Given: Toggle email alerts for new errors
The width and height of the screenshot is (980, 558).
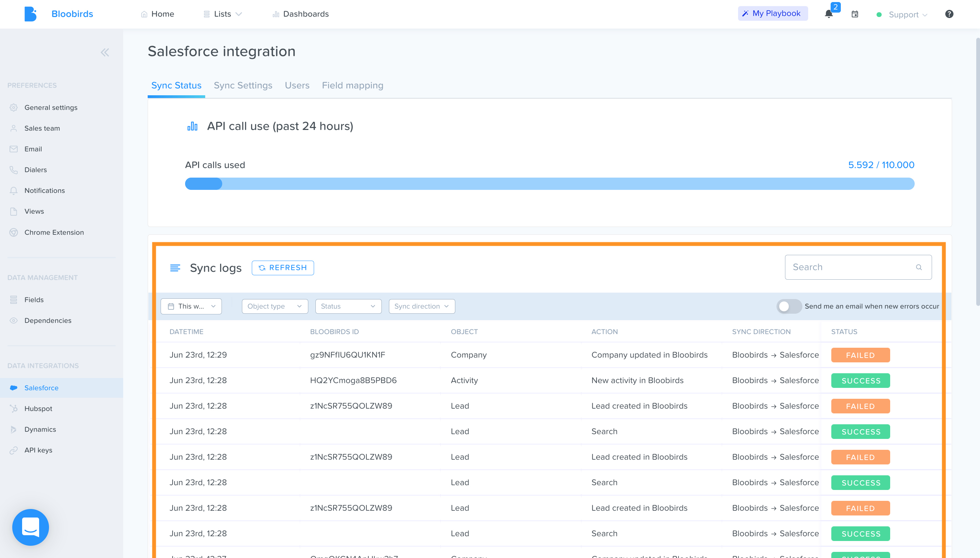Looking at the screenshot, I should click(789, 306).
